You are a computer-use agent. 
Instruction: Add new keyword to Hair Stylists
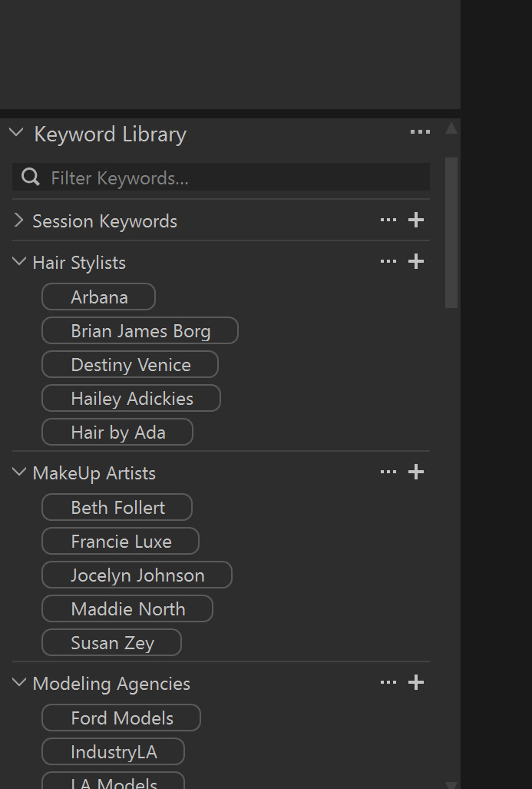point(416,262)
